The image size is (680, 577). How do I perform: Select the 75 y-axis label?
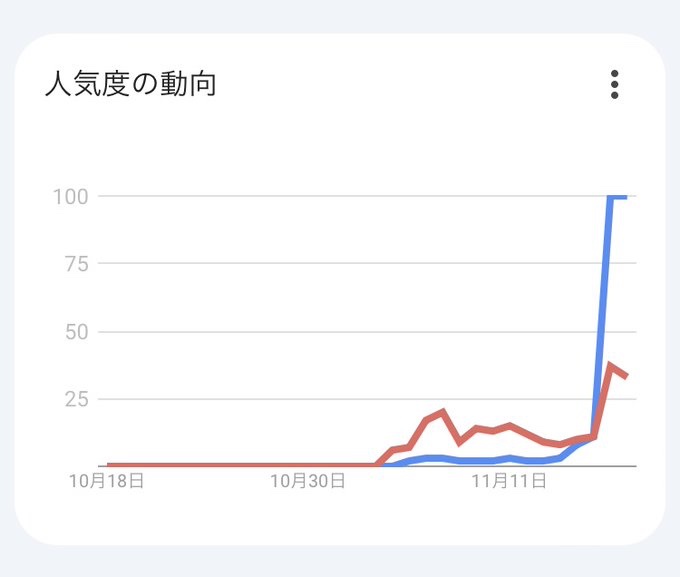(76, 264)
